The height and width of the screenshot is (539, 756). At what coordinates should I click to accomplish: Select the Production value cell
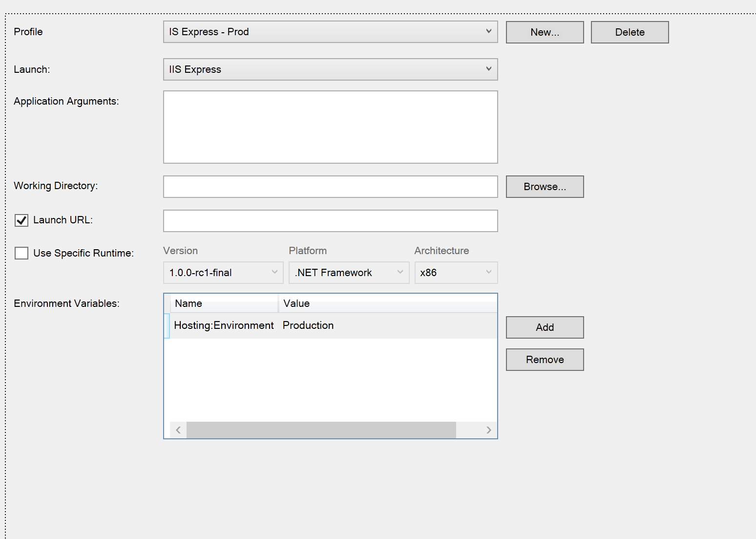tap(388, 325)
